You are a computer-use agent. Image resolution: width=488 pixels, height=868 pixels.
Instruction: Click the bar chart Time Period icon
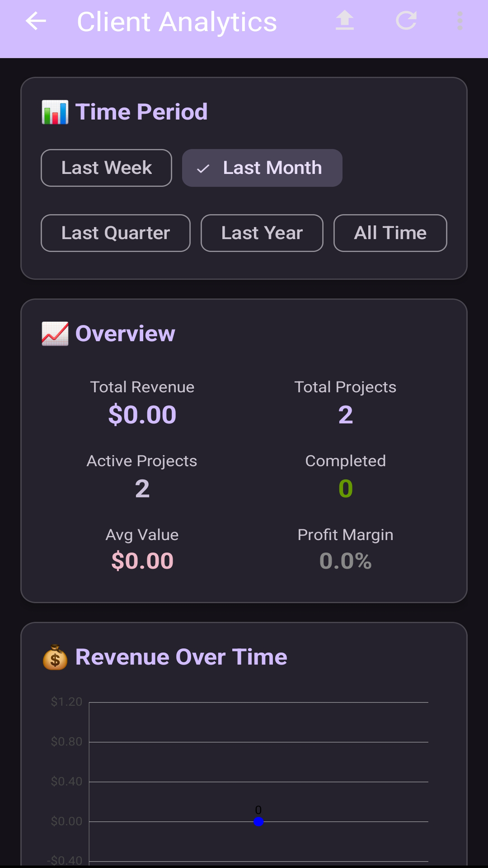tap(55, 112)
